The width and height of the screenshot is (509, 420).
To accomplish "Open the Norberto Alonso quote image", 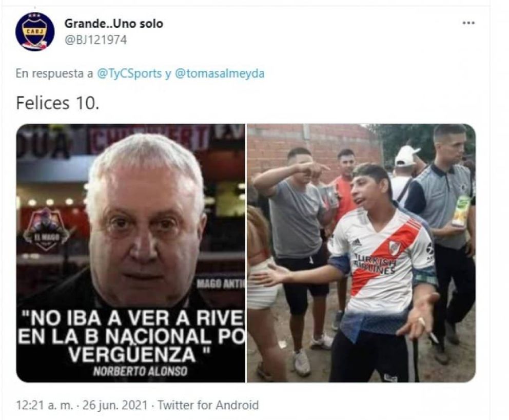I will pyautogui.click(x=130, y=253).
